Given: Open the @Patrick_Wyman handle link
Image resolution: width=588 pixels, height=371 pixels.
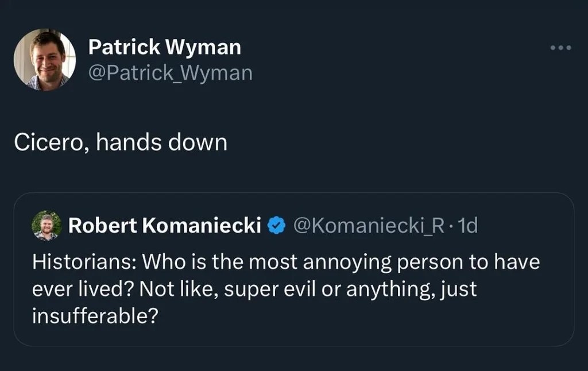Looking at the screenshot, I should tap(170, 73).
